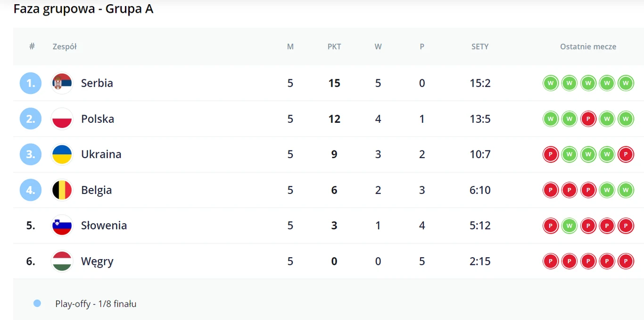Sort table by SETY column
The width and height of the screenshot is (644, 320).
tap(480, 47)
